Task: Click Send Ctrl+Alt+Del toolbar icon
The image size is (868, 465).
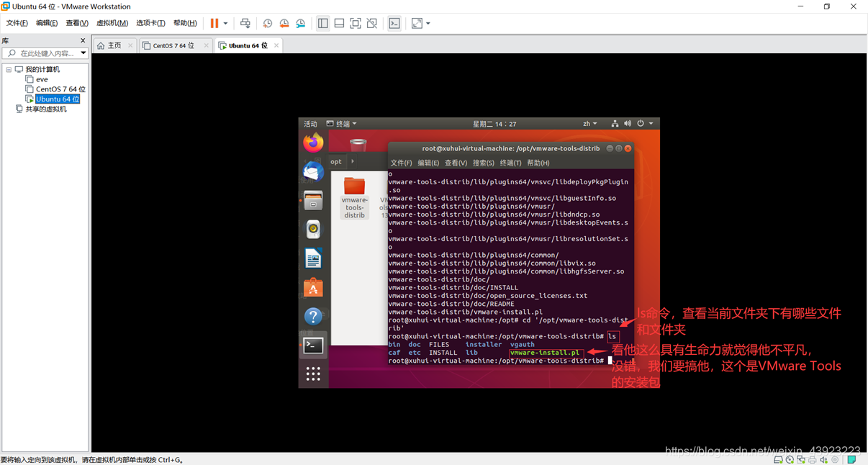Action: coord(245,23)
